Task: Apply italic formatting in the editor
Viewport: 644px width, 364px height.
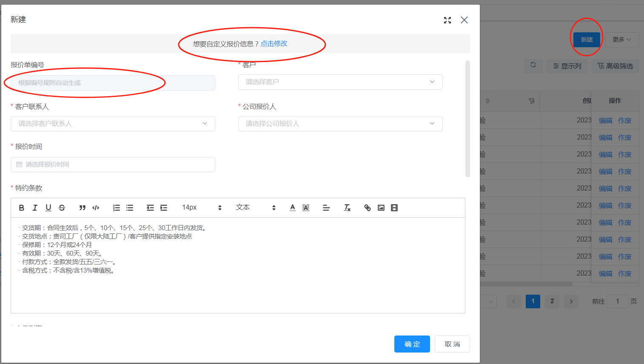Action: (35, 208)
